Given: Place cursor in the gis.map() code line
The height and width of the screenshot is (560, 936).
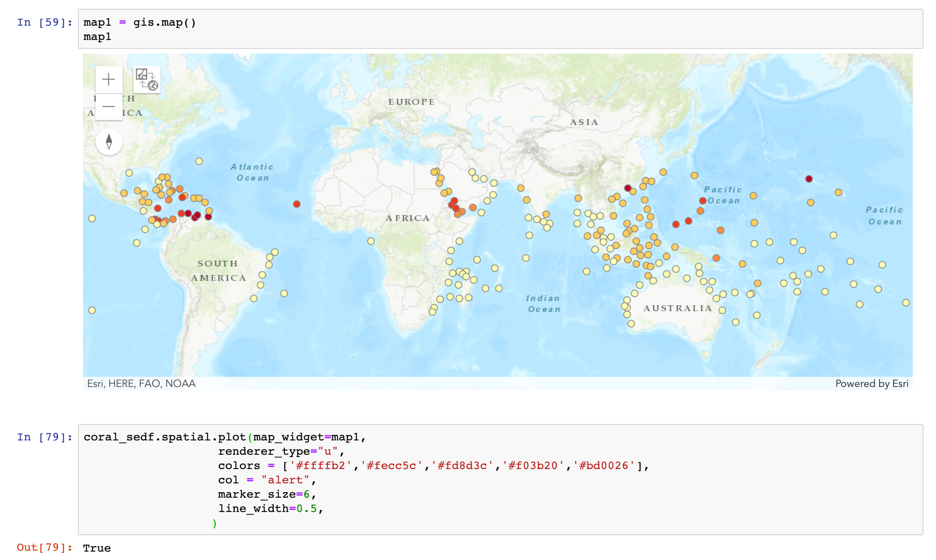Looking at the screenshot, I should coord(164,22).
